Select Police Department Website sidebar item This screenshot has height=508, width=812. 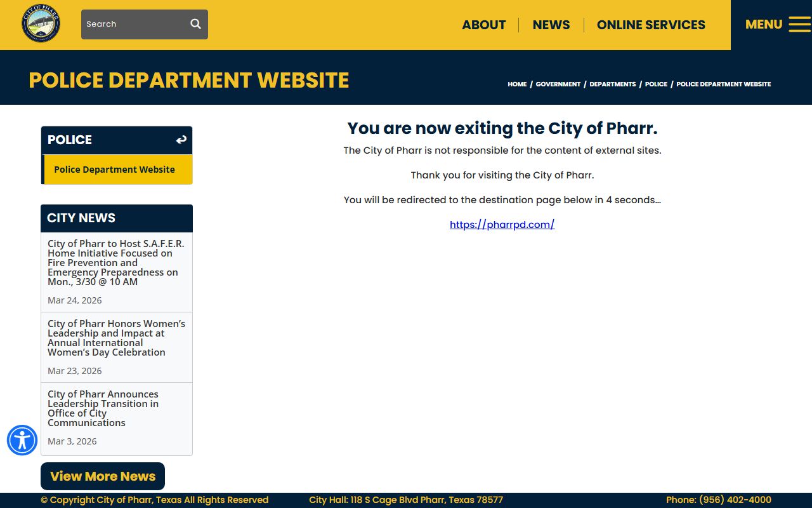pos(114,170)
